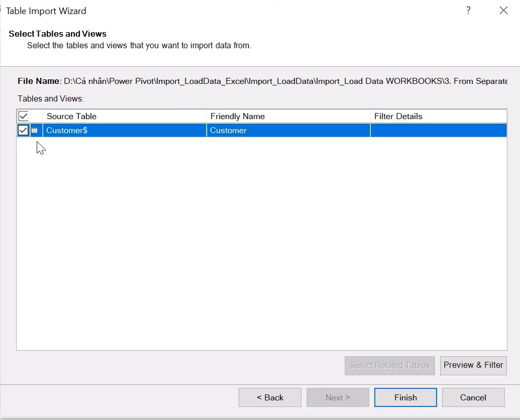Click the Select Tables and Views heading
The height and width of the screenshot is (420, 520).
(x=57, y=34)
